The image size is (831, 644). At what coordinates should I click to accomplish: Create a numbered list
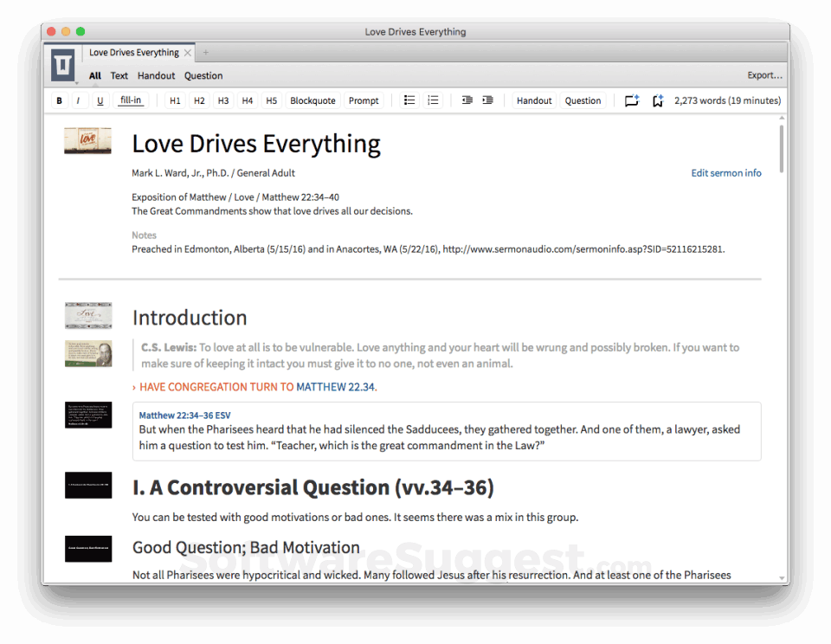tap(433, 100)
